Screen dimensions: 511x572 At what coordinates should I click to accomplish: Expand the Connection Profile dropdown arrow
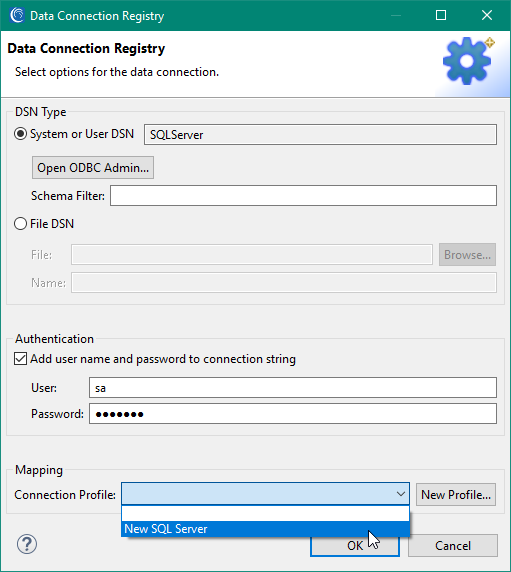tap(400, 494)
